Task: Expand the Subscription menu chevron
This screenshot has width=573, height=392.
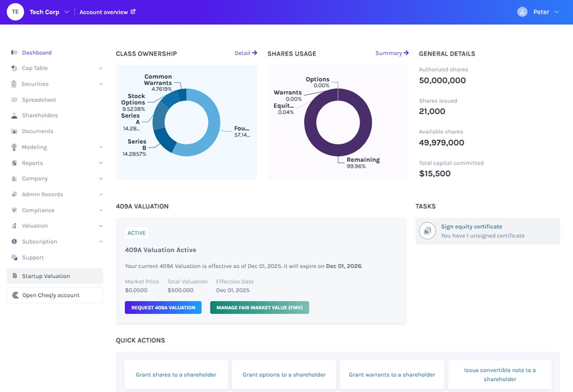Action: coord(101,241)
